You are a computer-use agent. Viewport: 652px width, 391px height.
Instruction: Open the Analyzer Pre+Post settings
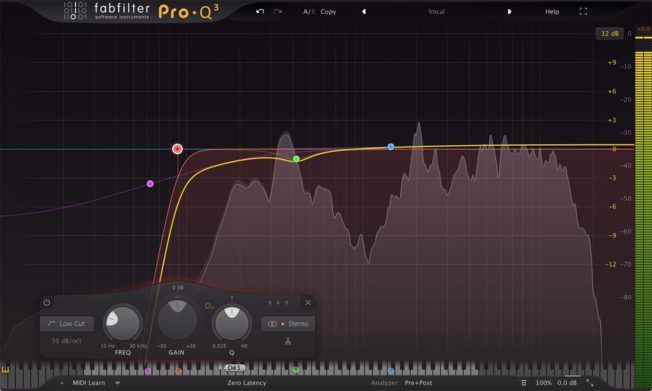coord(418,383)
